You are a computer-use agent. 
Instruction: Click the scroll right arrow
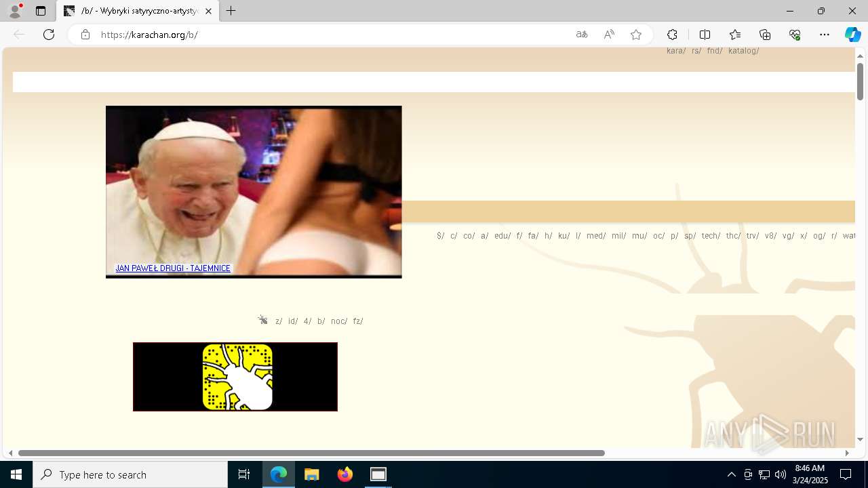coord(847,453)
